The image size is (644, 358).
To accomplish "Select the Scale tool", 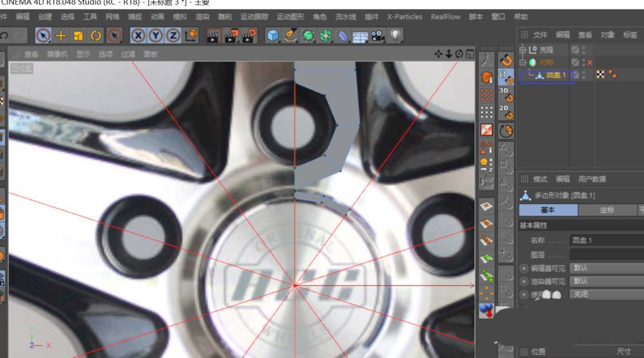I will click(79, 35).
